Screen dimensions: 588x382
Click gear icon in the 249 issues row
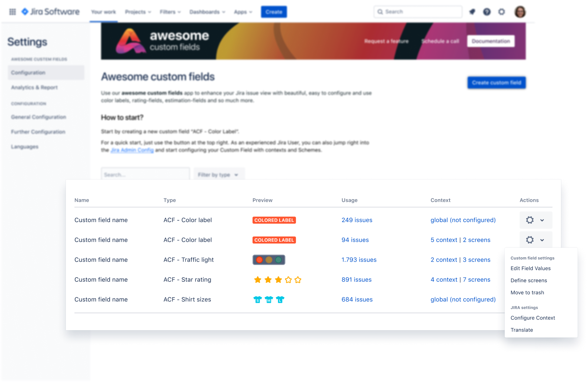[x=530, y=220]
